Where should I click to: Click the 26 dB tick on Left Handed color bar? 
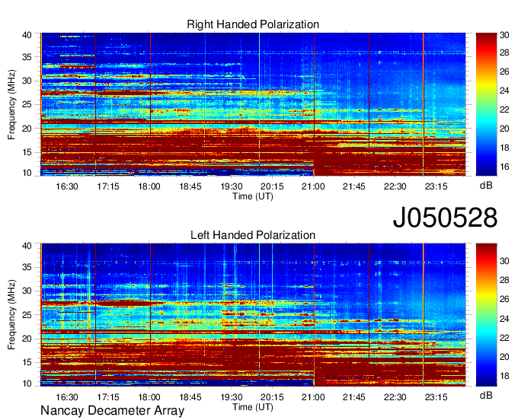click(504, 299)
